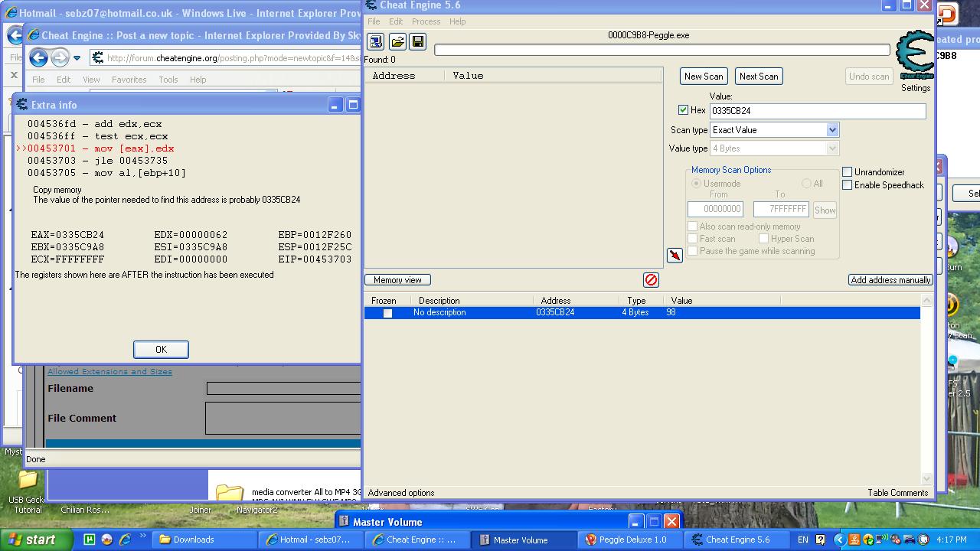Open the File menu in Cheat Engine

coord(374,21)
